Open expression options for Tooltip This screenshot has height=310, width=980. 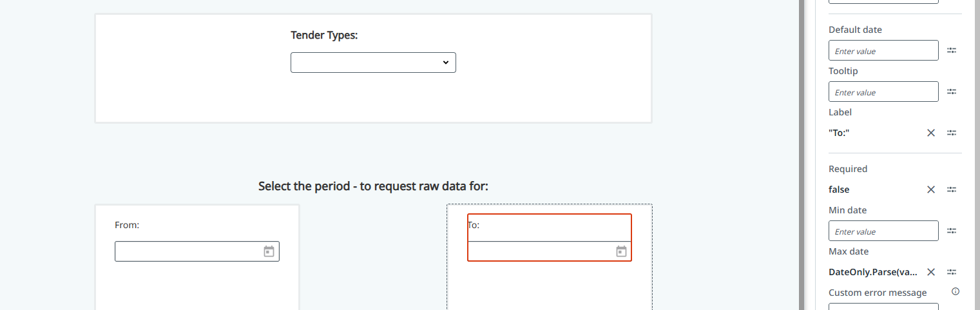951,92
